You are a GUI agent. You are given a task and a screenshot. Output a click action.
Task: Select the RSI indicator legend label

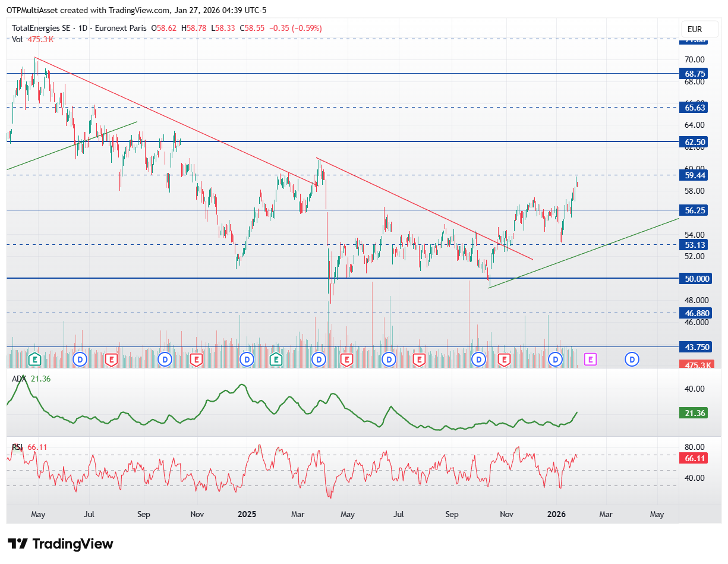[18, 447]
